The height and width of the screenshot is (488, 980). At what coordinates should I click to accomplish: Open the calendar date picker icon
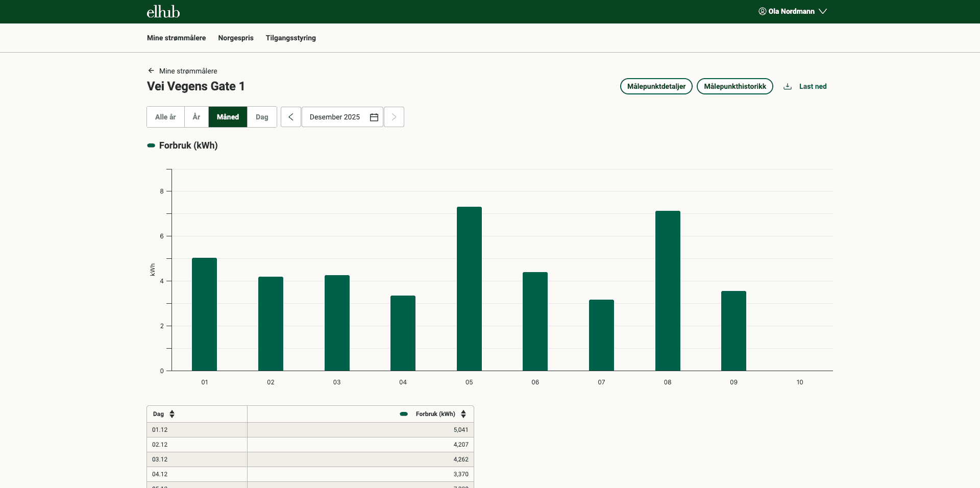(x=374, y=117)
